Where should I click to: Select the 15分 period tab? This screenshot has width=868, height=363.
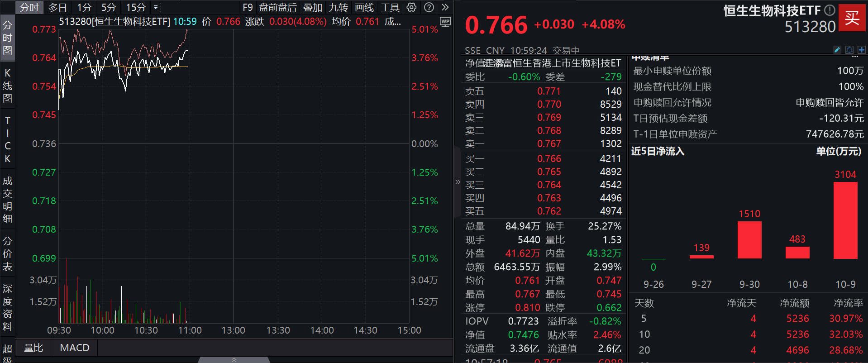(x=136, y=7)
